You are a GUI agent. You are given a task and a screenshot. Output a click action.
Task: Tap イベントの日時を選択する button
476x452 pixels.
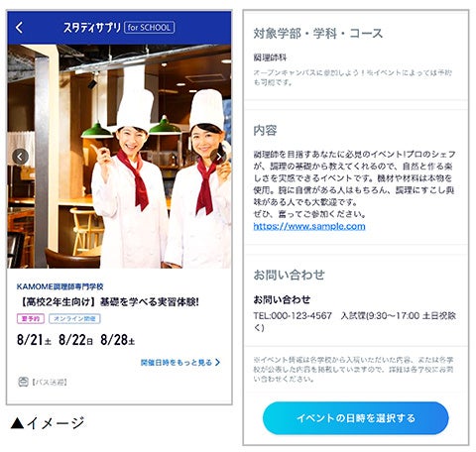(x=356, y=418)
